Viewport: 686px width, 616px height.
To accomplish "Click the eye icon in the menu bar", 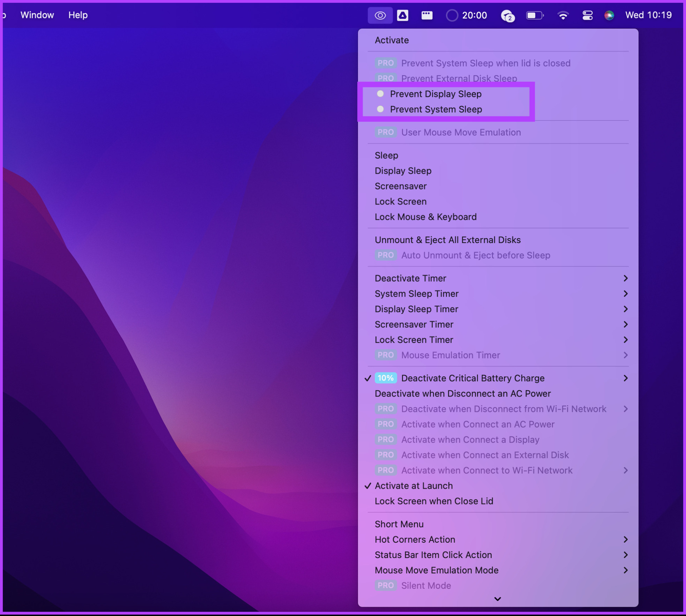I will pos(380,15).
